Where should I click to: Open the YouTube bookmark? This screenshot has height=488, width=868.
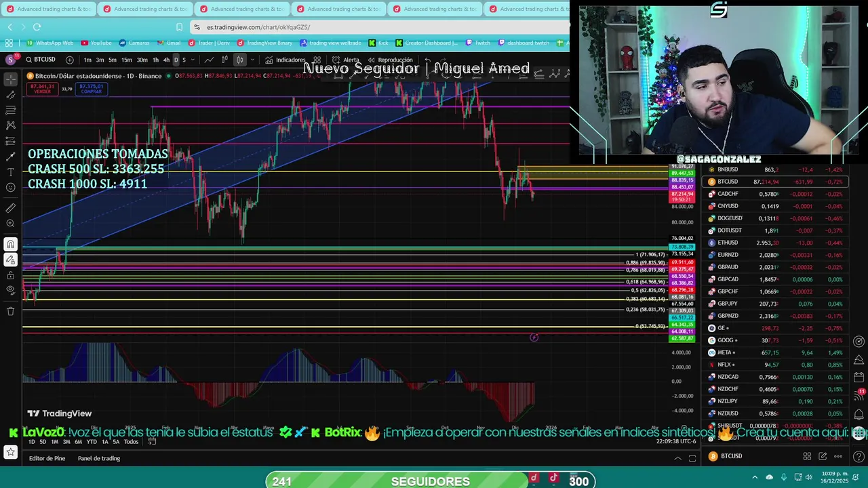pos(96,43)
